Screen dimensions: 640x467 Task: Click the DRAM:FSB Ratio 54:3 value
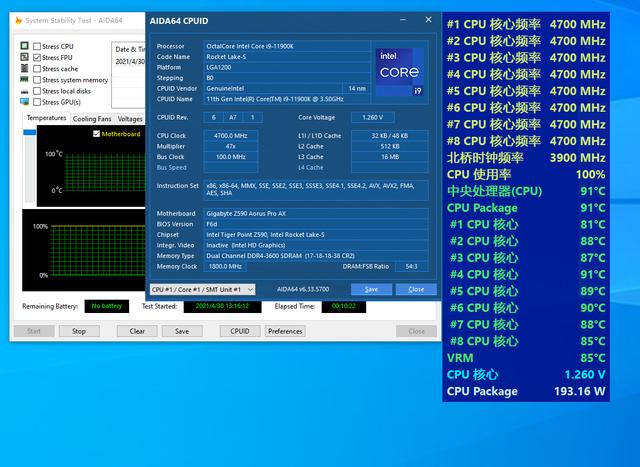[411, 267]
